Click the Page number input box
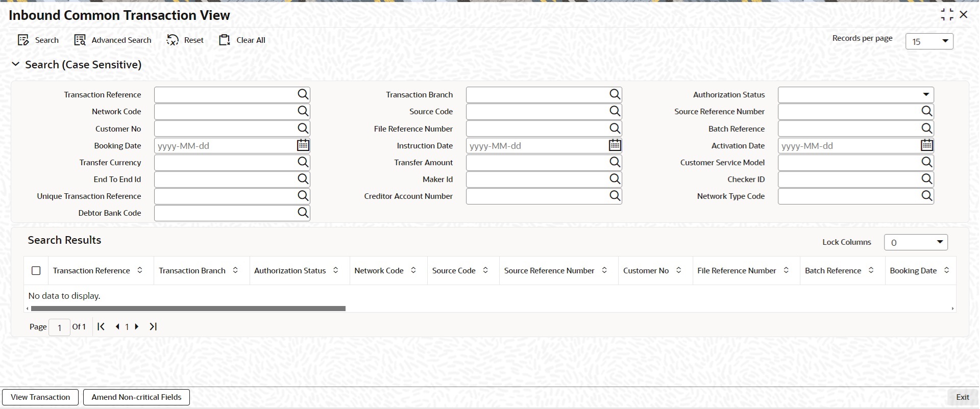980x409 pixels. coord(60,327)
